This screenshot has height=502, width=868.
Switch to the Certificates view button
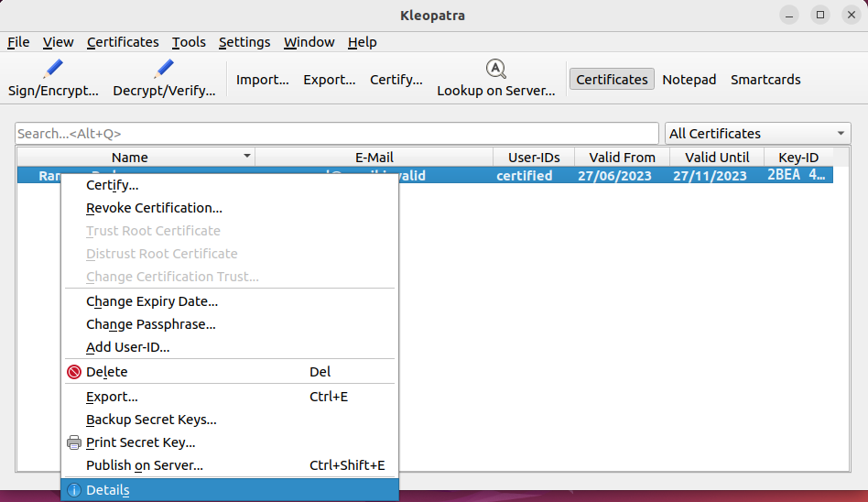[612, 79]
